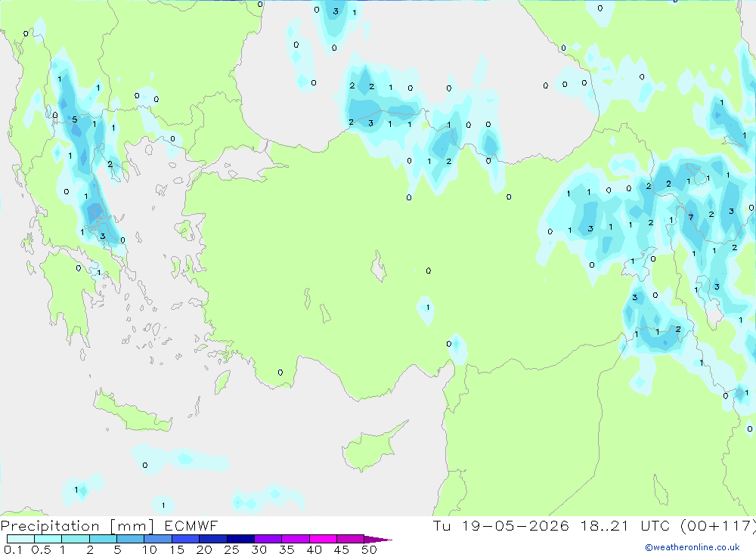Select the 40–45 mm magenta legend swatch
The image size is (756, 554).
[x=323, y=539]
